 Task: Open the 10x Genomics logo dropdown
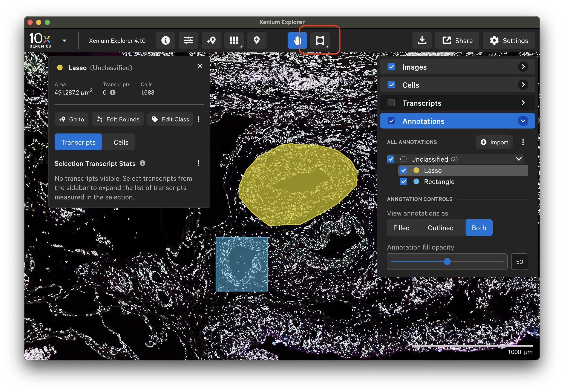(x=65, y=41)
